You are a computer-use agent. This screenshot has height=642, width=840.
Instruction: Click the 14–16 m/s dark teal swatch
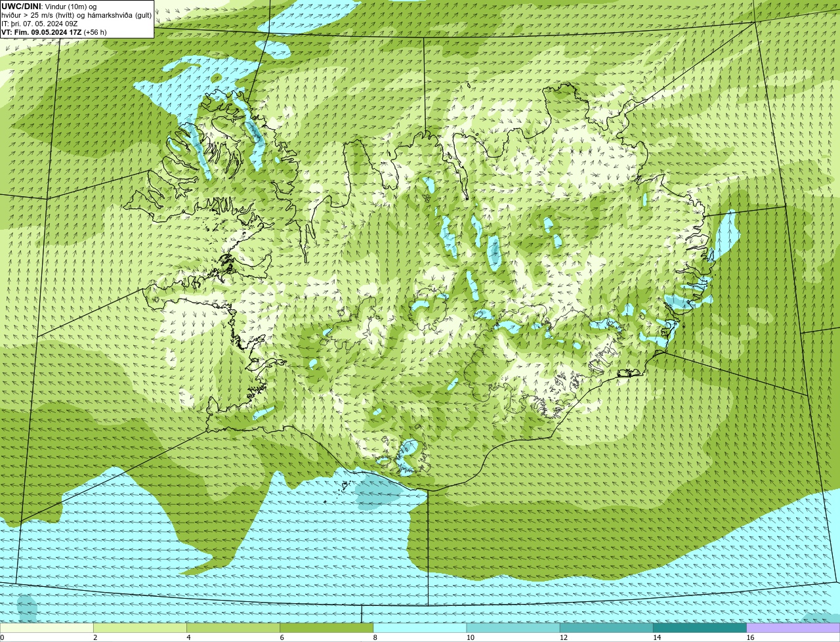700,628
